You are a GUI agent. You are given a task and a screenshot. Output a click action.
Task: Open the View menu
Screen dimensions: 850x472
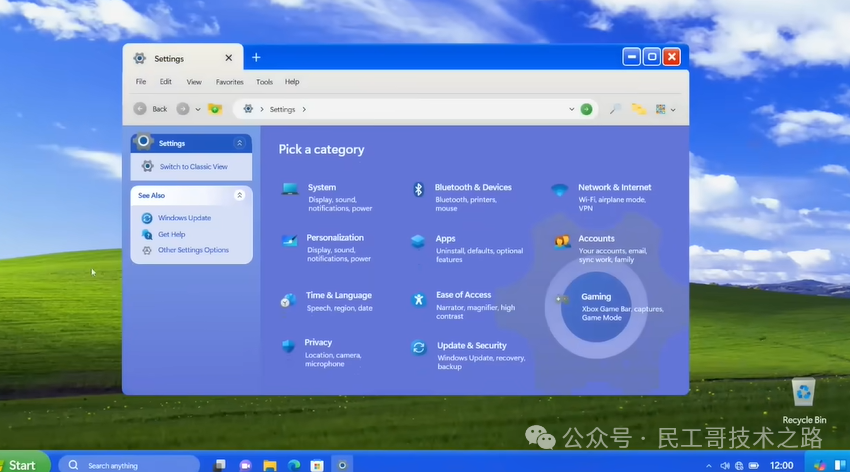pyautogui.click(x=194, y=82)
